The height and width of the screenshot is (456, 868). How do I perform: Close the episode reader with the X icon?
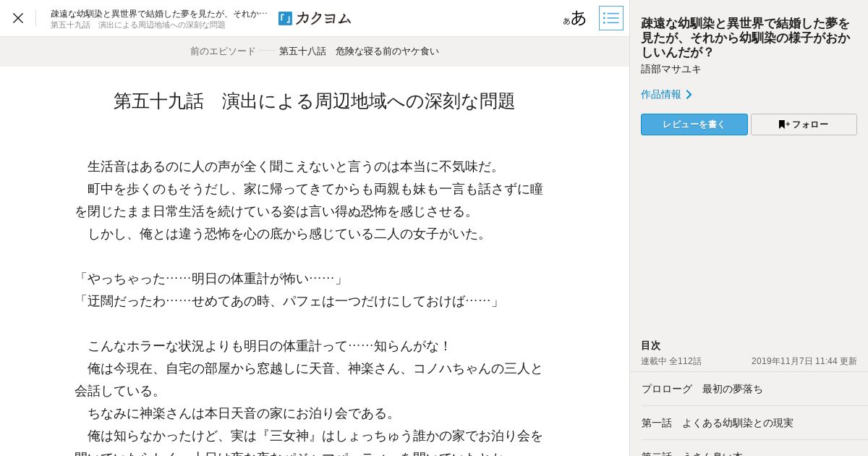point(18,18)
